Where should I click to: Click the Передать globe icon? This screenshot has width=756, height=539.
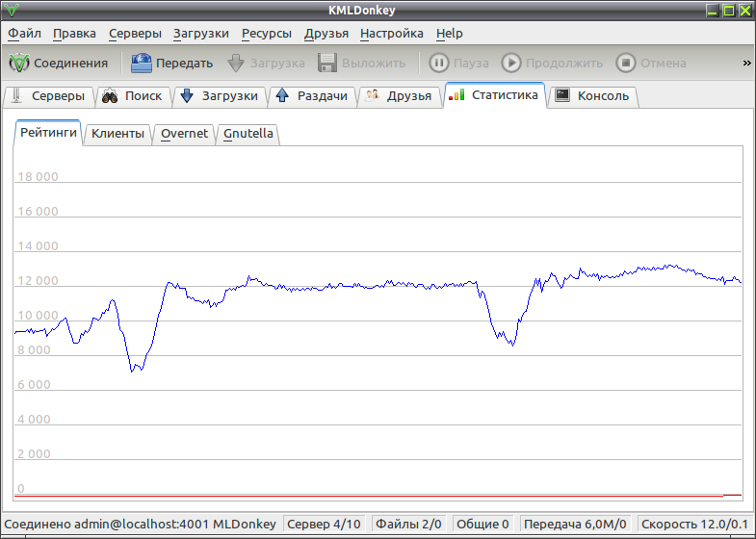pyautogui.click(x=142, y=64)
